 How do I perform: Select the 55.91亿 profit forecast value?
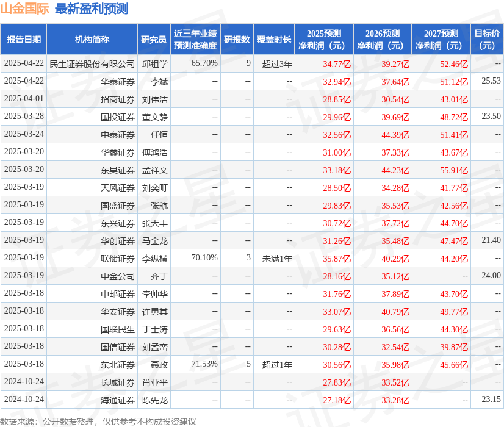(x=454, y=170)
